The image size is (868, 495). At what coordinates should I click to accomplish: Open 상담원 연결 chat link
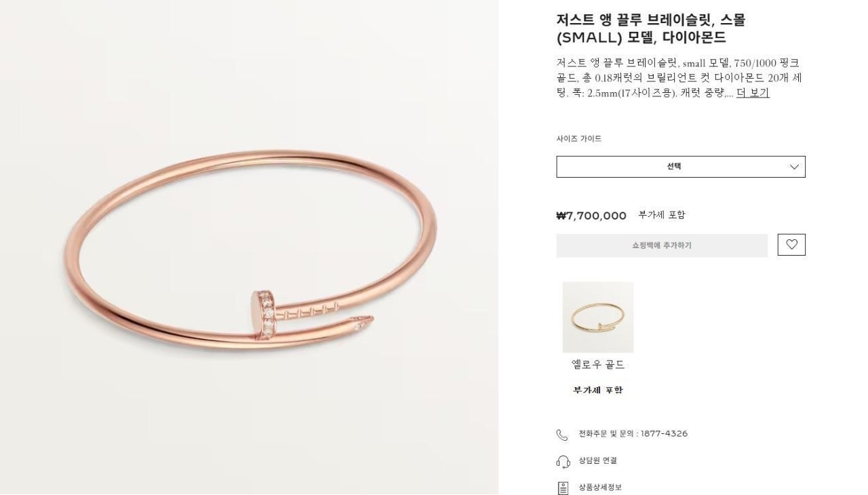tap(598, 461)
